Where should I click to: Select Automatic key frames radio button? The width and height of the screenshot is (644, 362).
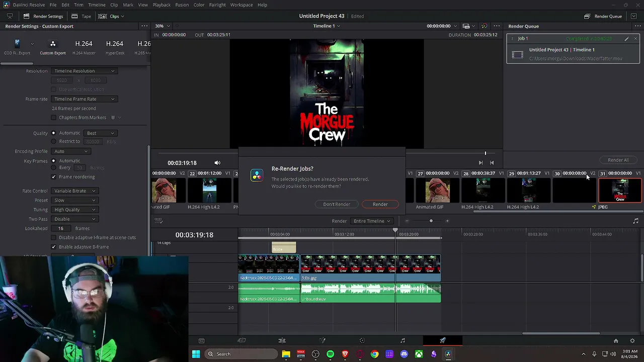tap(54, 161)
